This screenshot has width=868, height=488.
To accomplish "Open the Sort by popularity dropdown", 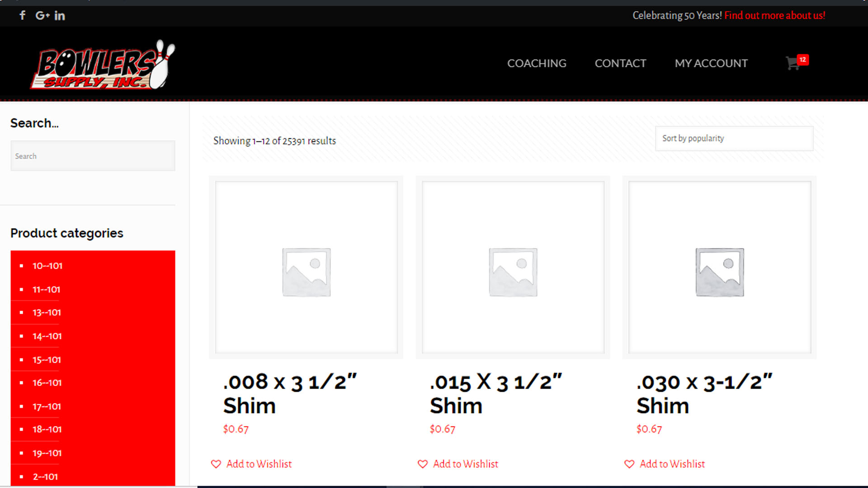I will tap(734, 138).
